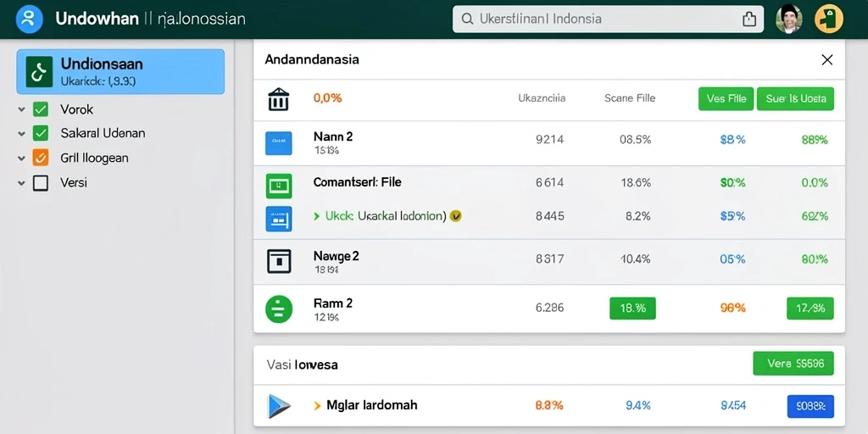Screen dimensions: 868x434
Task: Click the Andanndanasia panel title
Action: pyautogui.click(x=312, y=60)
